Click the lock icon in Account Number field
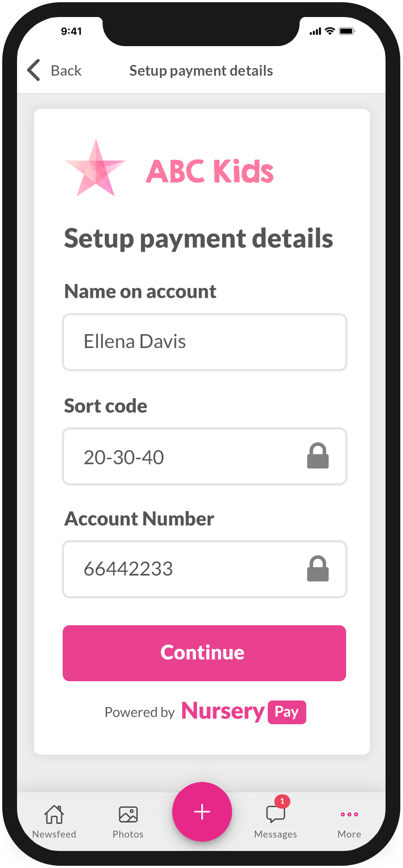Image resolution: width=403 pixels, height=868 pixels. point(317,569)
